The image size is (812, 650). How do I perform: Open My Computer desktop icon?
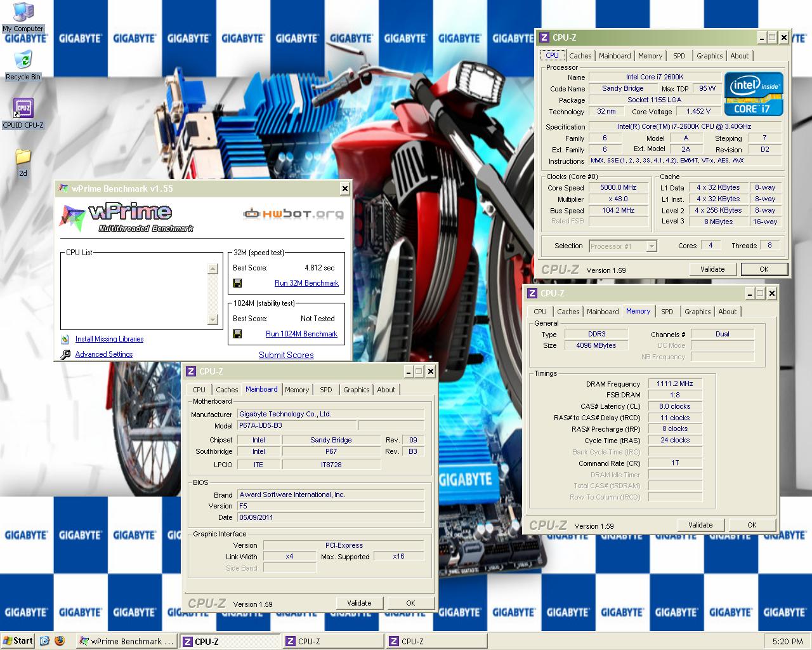pyautogui.click(x=23, y=17)
